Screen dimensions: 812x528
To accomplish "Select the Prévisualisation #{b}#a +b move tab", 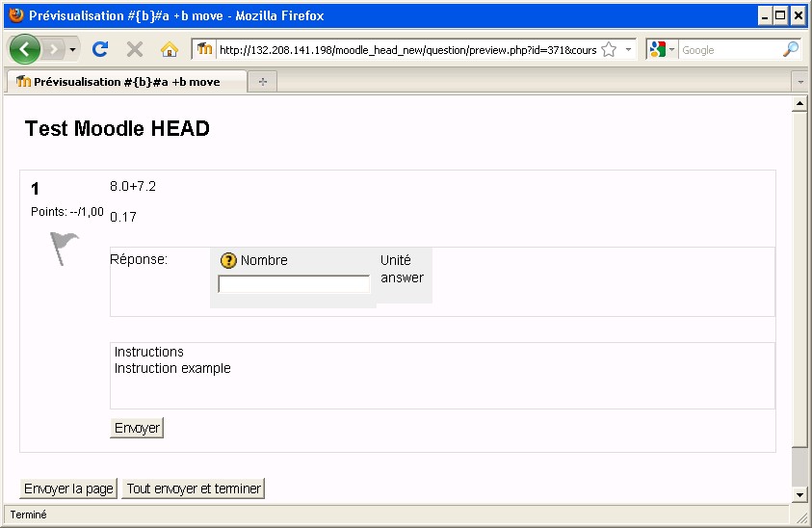I will [126, 82].
